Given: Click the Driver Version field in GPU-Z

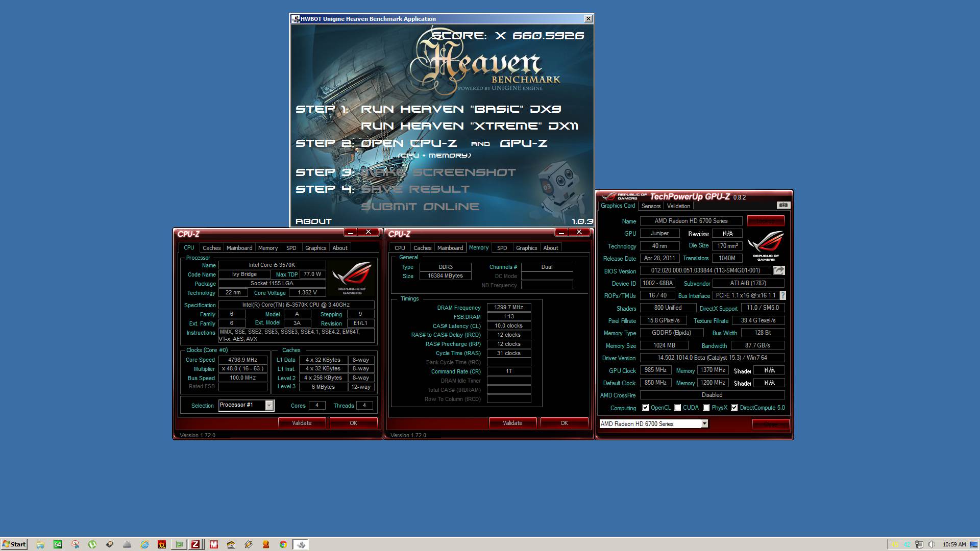Looking at the screenshot, I should (x=712, y=358).
